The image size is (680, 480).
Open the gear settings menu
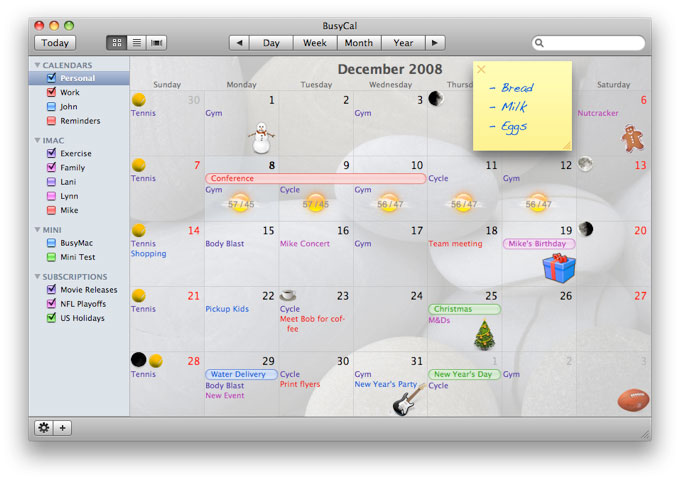click(x=44, y=428)
